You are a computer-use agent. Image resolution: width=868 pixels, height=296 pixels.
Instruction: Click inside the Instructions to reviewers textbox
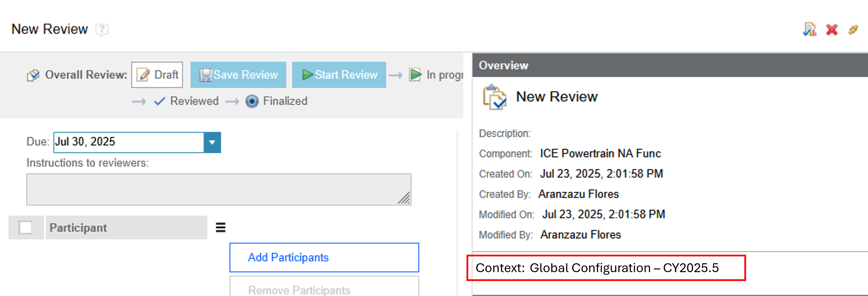pos(218,189)
